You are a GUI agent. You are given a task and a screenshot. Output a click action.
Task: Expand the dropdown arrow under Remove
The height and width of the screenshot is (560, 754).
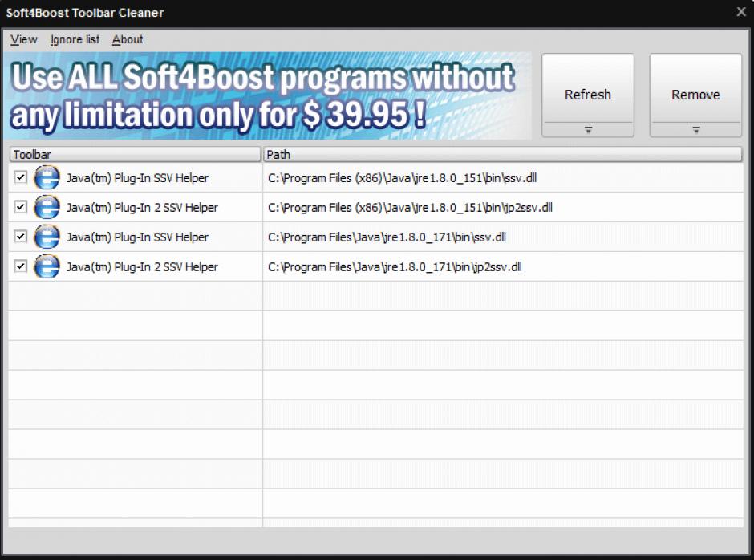(695, 130)
